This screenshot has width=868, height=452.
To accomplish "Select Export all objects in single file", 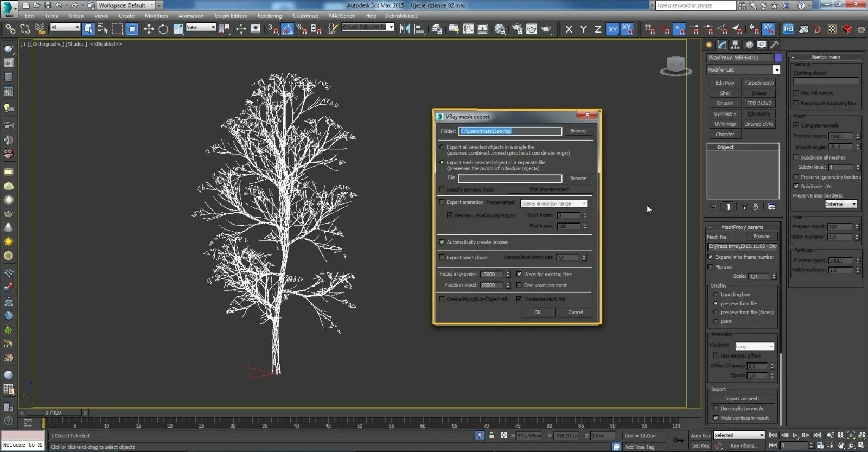I will [442, 147].
